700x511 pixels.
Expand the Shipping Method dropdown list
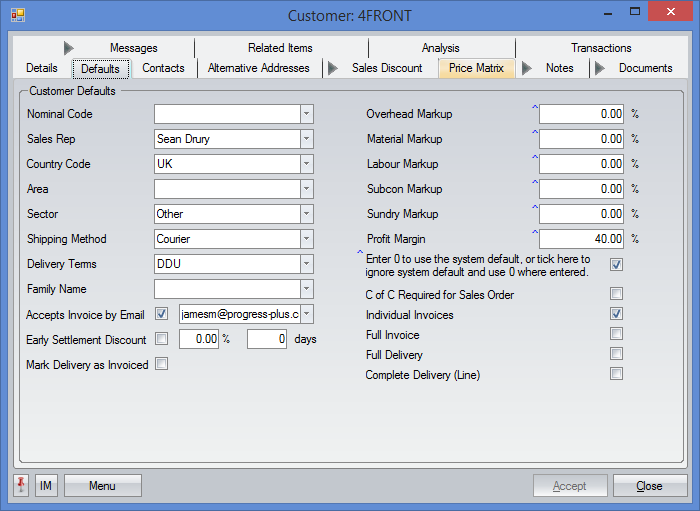tap(307, 239)
